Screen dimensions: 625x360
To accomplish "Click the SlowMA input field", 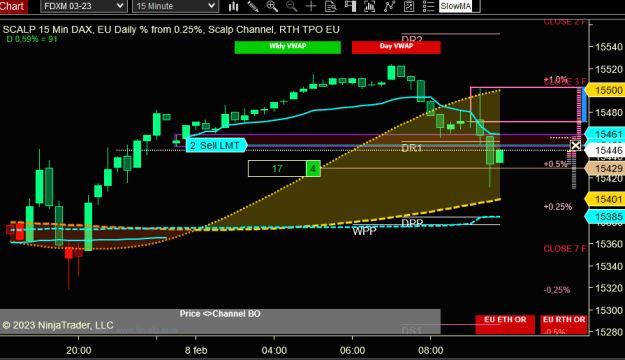I will (x=459, y=6).
